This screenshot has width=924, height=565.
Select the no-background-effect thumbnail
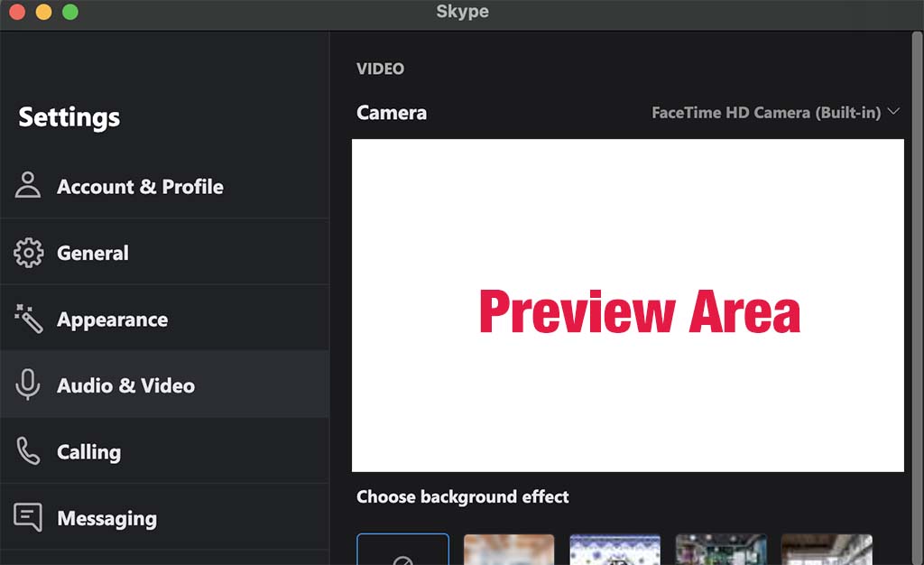click(x=403, y=549)
